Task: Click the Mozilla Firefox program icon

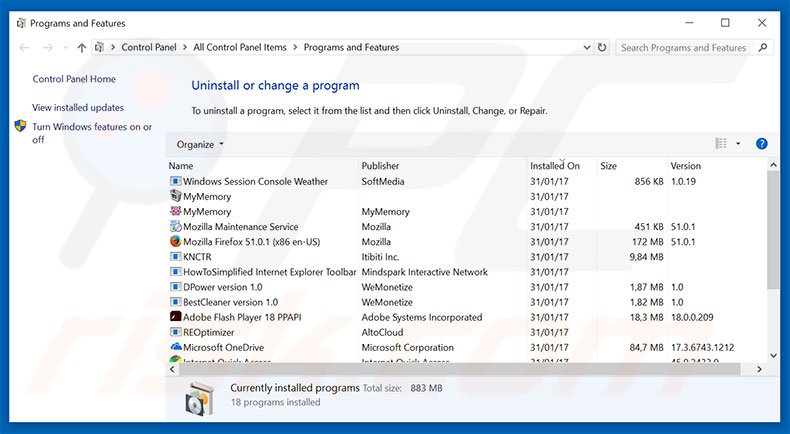Action: [175, 241]
